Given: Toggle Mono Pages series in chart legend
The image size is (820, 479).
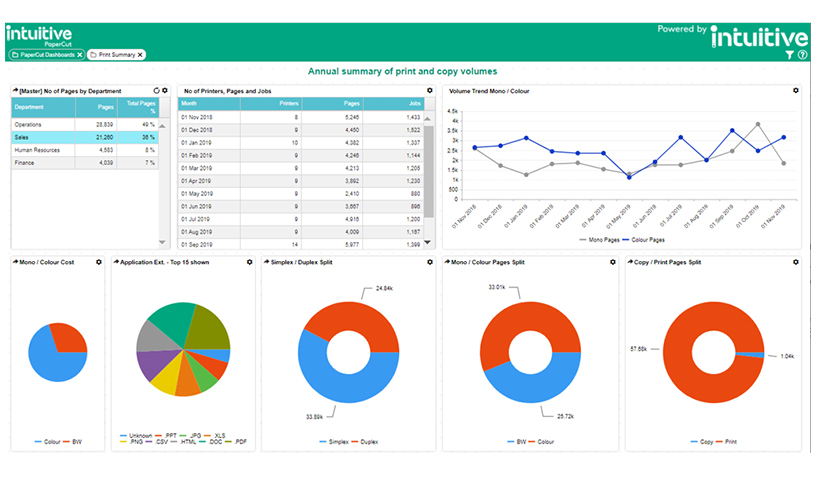Looking at the screenshot, I should 605,240.
